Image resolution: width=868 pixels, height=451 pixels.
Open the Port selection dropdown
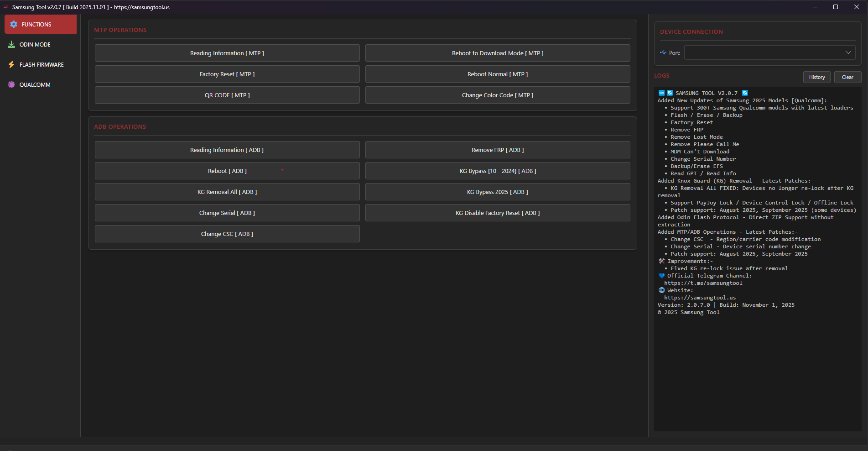tap(769, 52)
